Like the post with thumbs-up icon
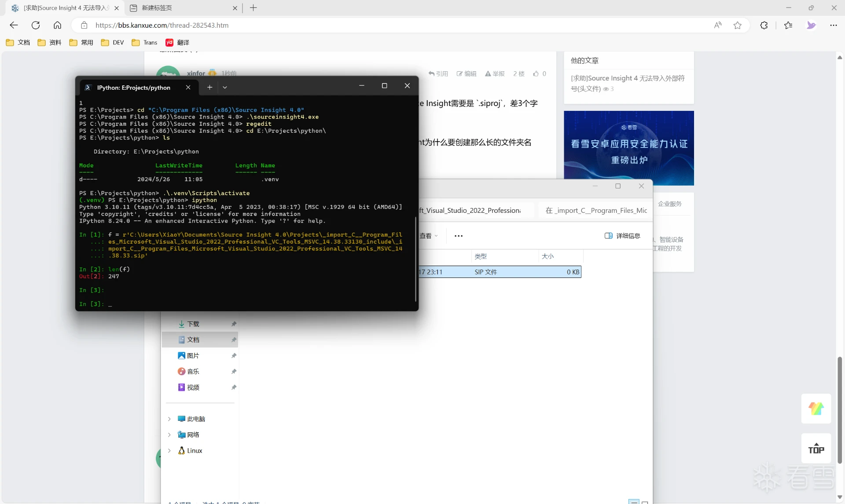 [x=536, y=73]
